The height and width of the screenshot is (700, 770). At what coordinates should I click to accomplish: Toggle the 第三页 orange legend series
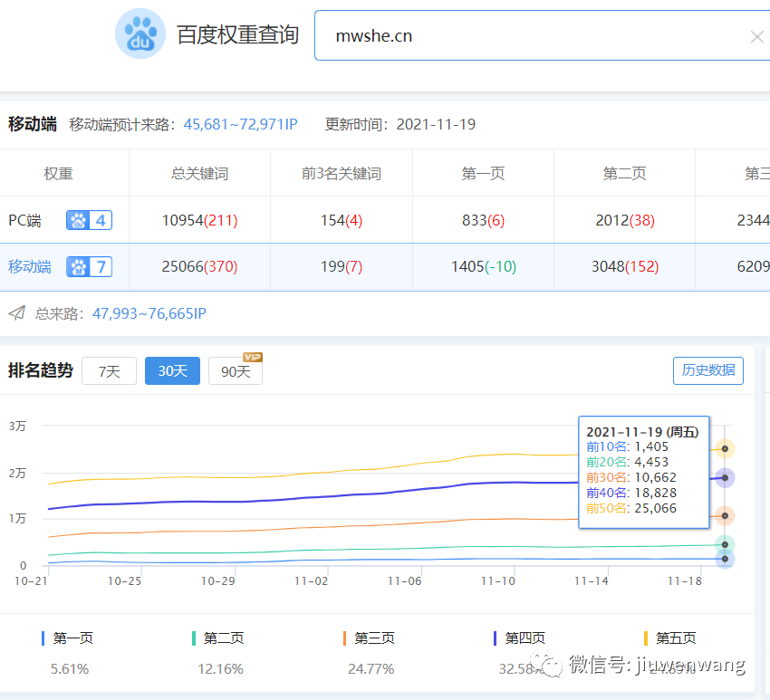click(x=370, y=638)
